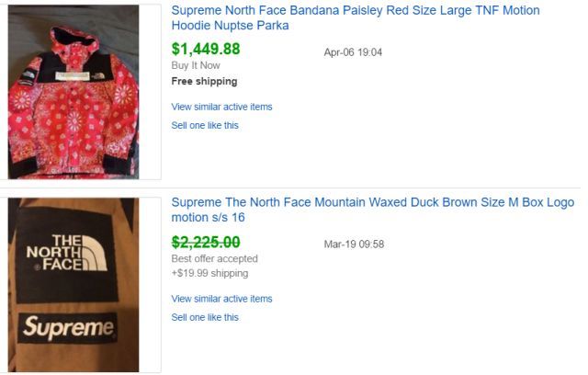View similar active items for the brown jacket
588x375 pixels.
tap(221, 299)
